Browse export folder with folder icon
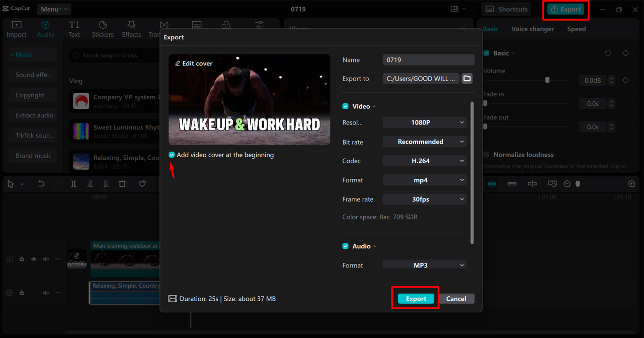Viewport: 644px width, 338px height. coord(467,79)
